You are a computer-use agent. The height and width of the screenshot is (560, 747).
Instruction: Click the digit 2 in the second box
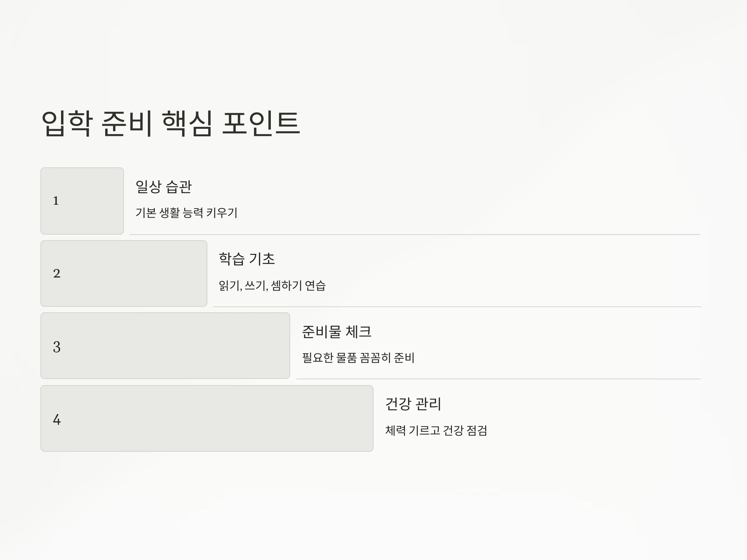[57, 273]
